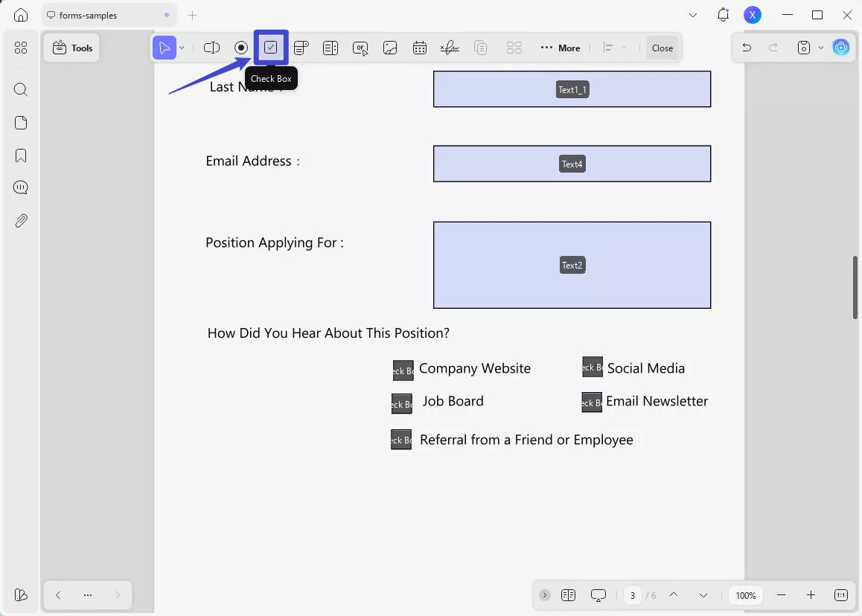Check the Company Website checkbox
Screen dimensions: 862x616
(x=402, y=369)
